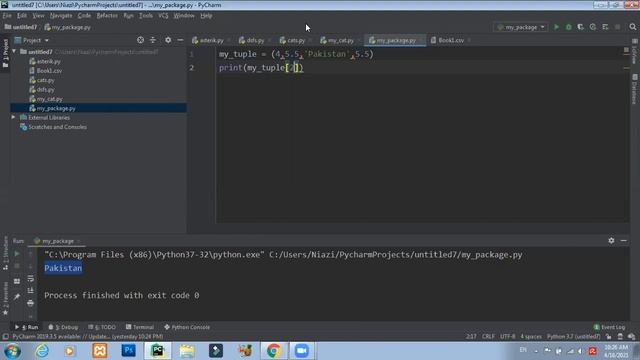The width and height of the screenshot is (640, 360).
Task: Select my_cat.py in the project tree
Action: coord(49,99)
